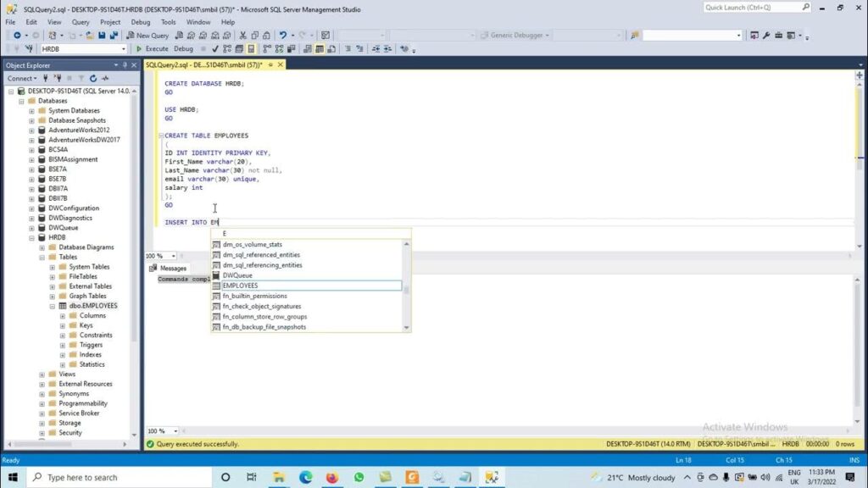This screenshot has height=488, width=868.
Task: Select the Firefox icon in taskbar
Action: coord(331,477)
